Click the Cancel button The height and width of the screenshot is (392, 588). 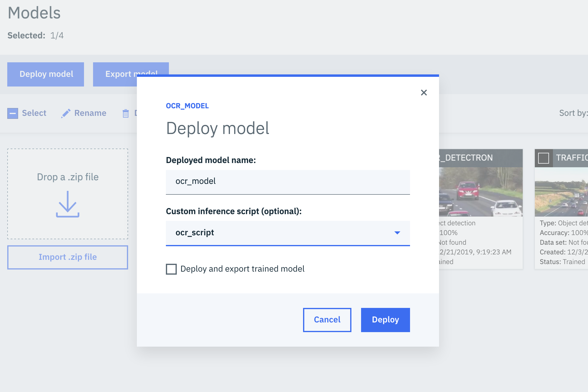tap(327, 320)
